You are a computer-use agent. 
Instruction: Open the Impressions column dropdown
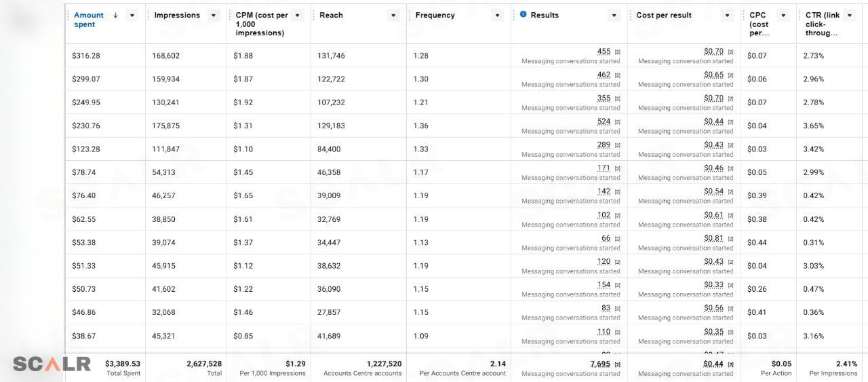pyautogui.click(x=214, y=15)
